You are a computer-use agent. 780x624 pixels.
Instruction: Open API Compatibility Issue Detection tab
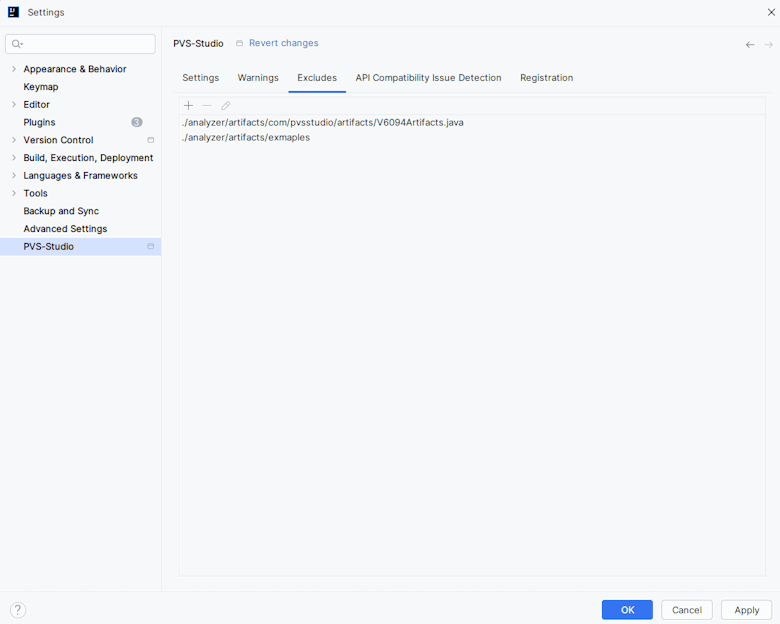coord(428,78)
